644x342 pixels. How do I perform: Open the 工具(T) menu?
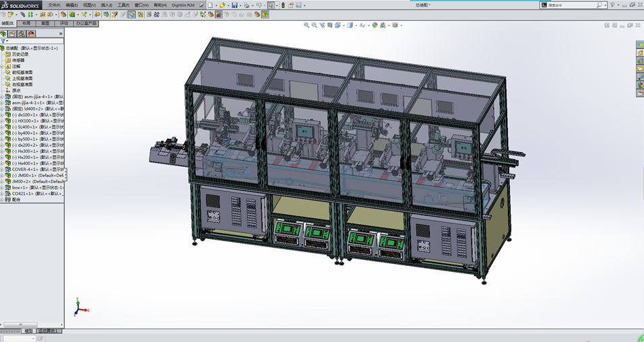(x=124, y=5)
